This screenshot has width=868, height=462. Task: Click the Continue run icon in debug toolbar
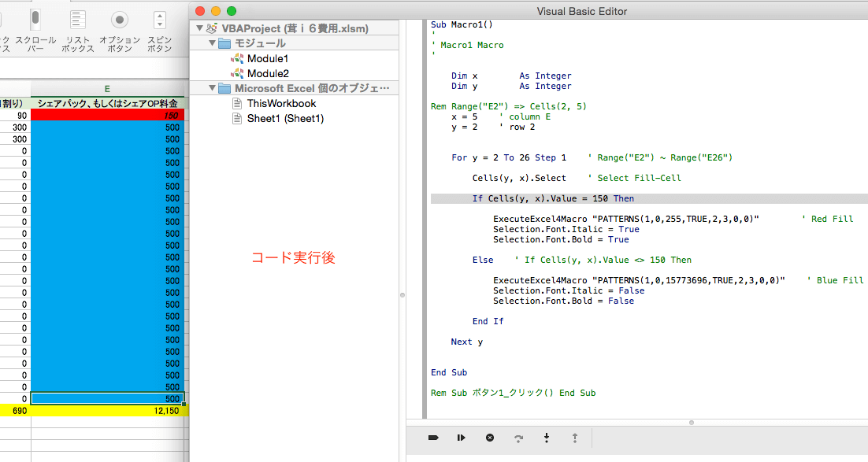[x=461, y=438]
